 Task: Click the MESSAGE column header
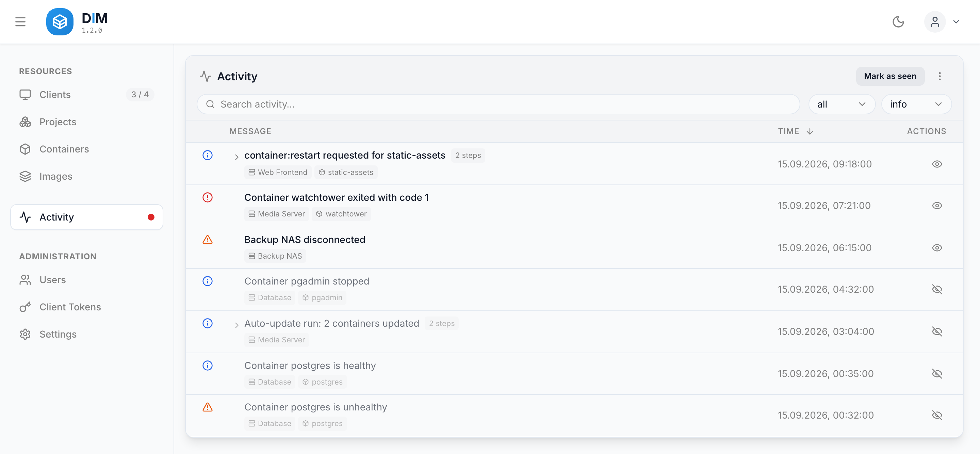[x=250, y=131]
